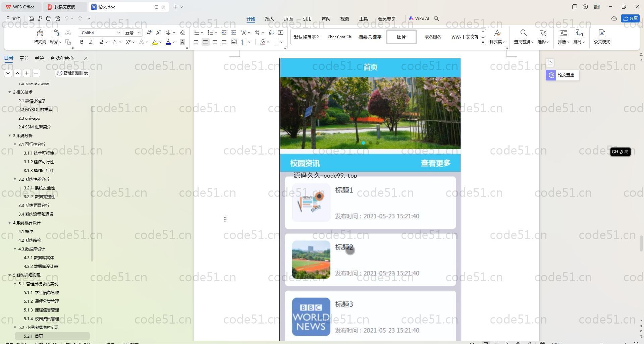Apply the 摘要关键字 style
Viewport: 644px width, 344px height.
[x=370, y=37]
